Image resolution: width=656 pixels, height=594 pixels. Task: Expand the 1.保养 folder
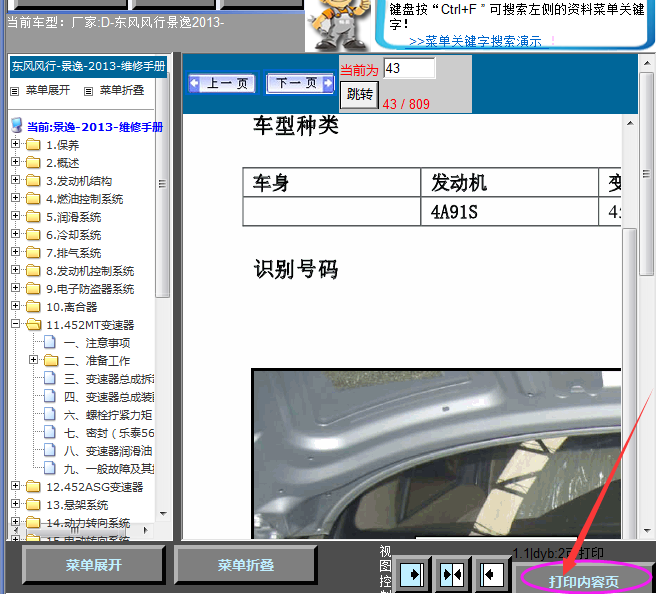tap(15, 143)
